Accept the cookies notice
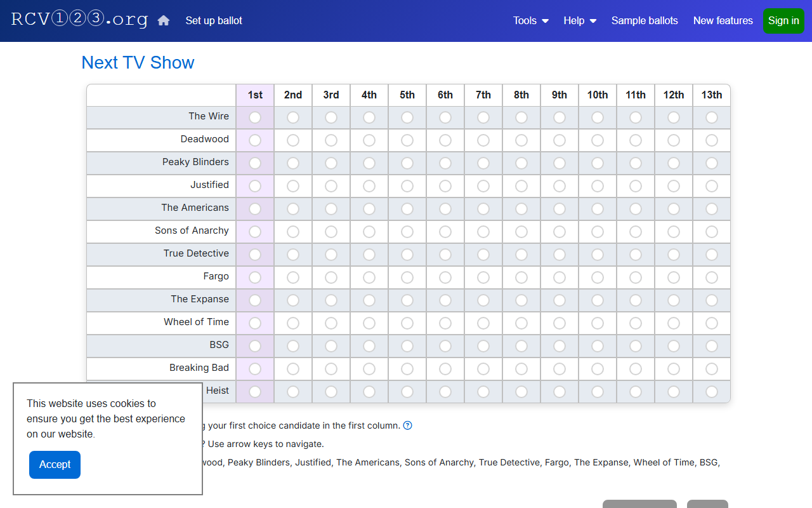812x508 pixels. [55, 465]
